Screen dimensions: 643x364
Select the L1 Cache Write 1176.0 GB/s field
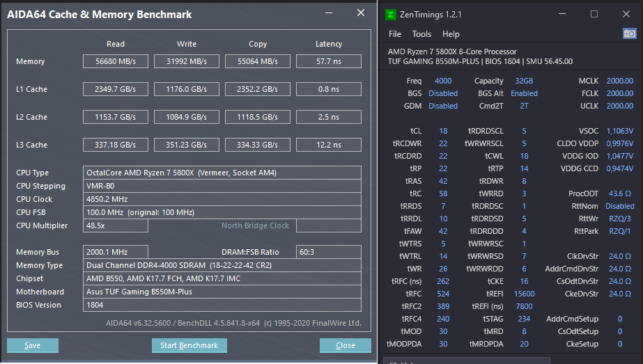coord(187,89)
